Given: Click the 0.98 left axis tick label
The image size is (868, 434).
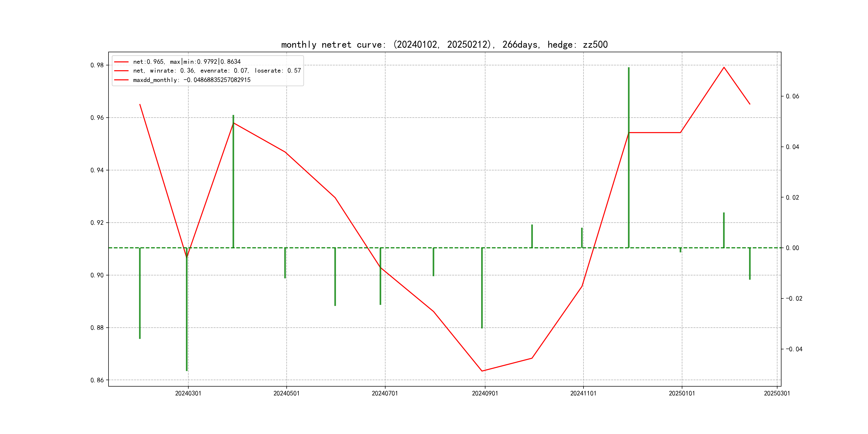Looking at the screenshot, I should 97,65.
